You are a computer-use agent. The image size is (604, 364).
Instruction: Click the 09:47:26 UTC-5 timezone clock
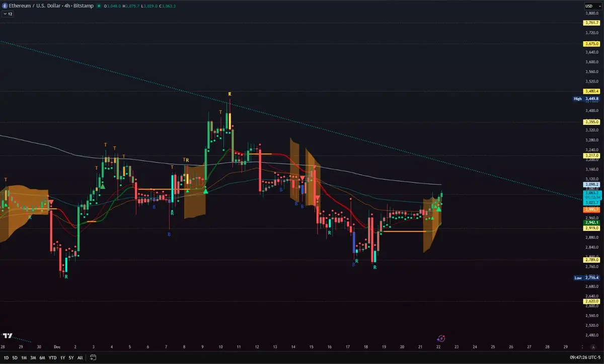584,357
